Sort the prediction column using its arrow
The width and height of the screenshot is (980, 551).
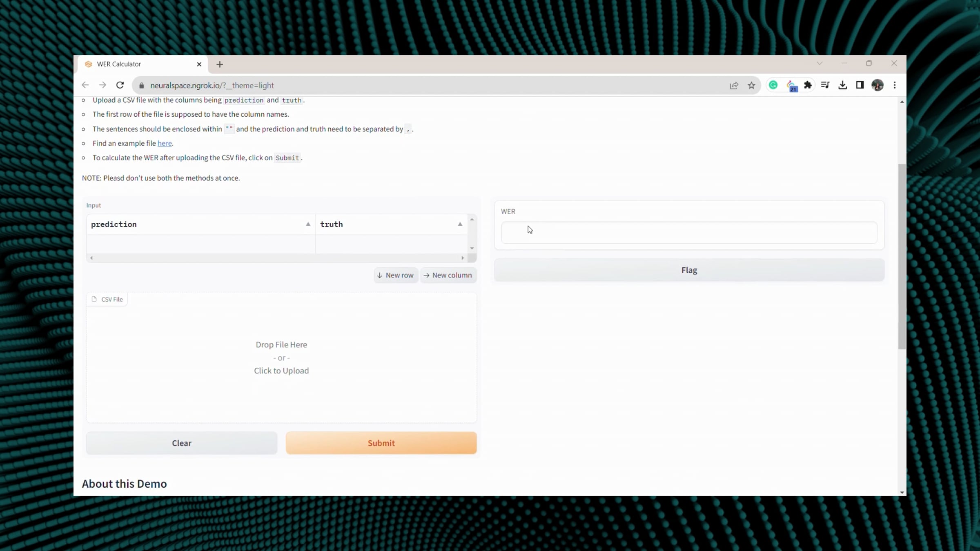[308, 224]
